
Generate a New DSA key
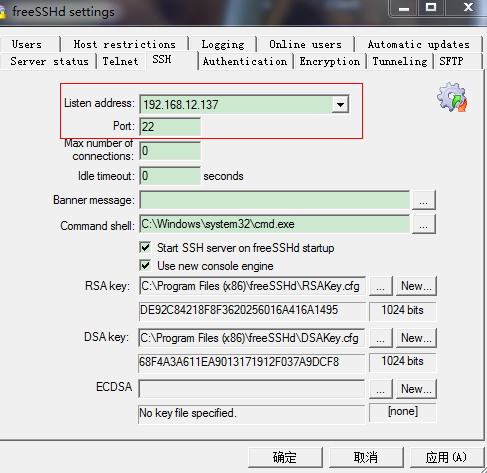point(416,338)
